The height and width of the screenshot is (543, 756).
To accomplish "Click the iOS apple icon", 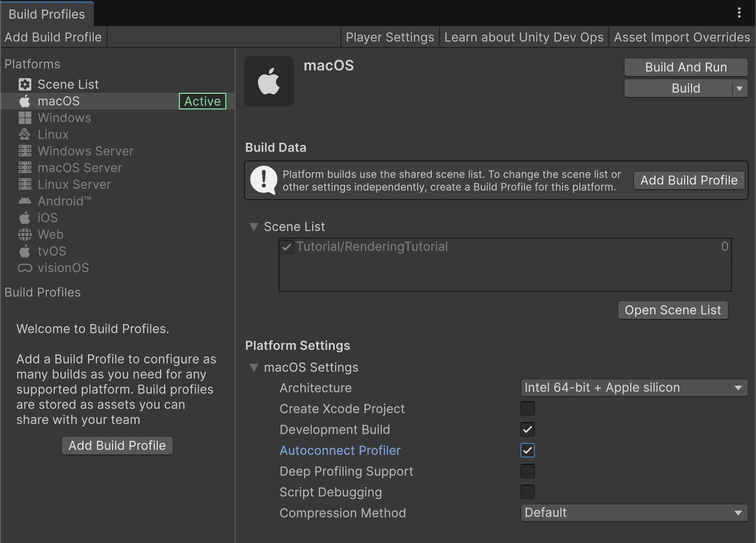I will (25, 218).
